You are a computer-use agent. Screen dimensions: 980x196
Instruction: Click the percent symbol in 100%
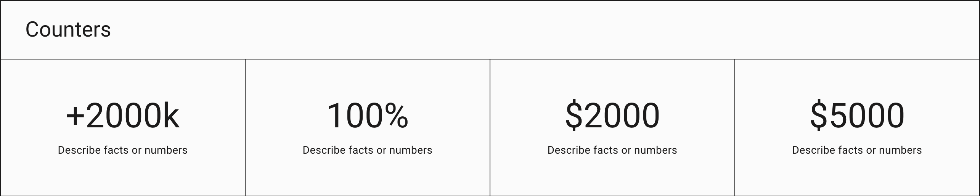(396, 116)
